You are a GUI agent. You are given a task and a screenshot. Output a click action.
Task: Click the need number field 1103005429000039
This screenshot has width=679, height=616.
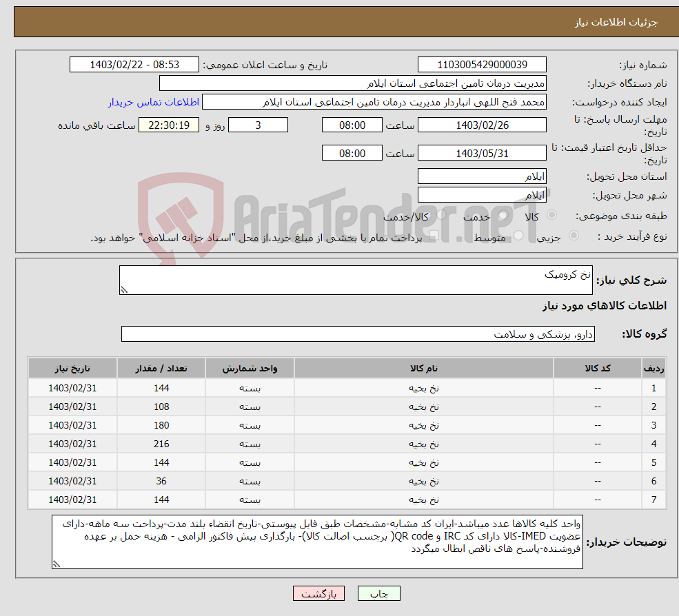pyautogui.click(x=482, y=65)
